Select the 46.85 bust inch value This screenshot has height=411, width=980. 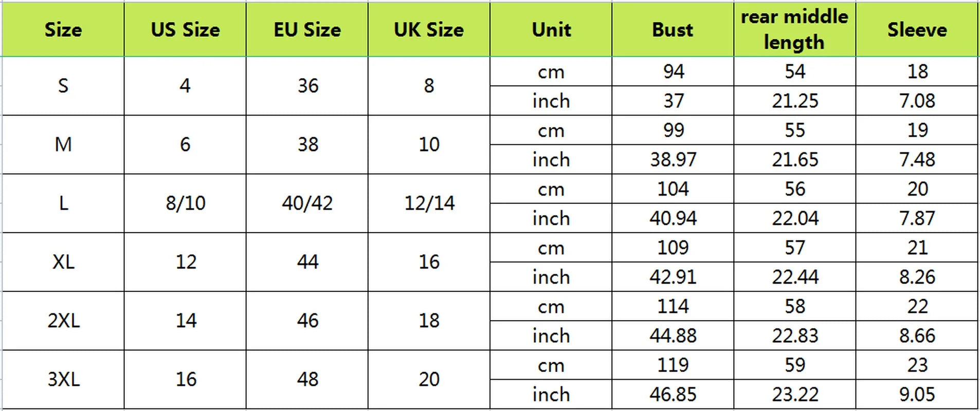point(673,394)
